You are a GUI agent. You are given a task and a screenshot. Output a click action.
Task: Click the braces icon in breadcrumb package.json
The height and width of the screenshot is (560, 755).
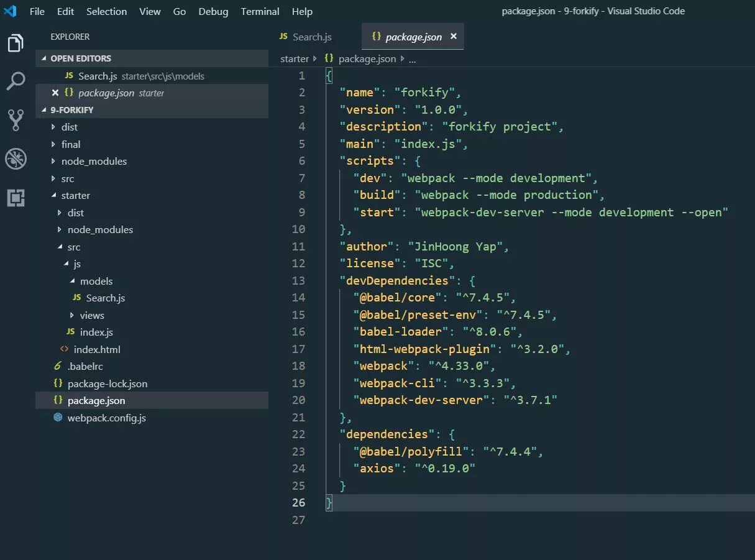point(329,58)
